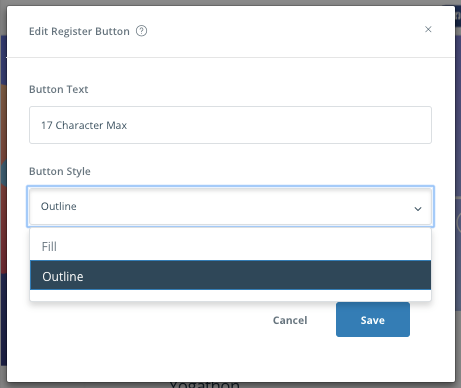Image resolution: width=461 pixels, height=388 pixels.
Task: Click the dark banner strip above dialog's top-right corner
Action: click(x=457, y=13)
